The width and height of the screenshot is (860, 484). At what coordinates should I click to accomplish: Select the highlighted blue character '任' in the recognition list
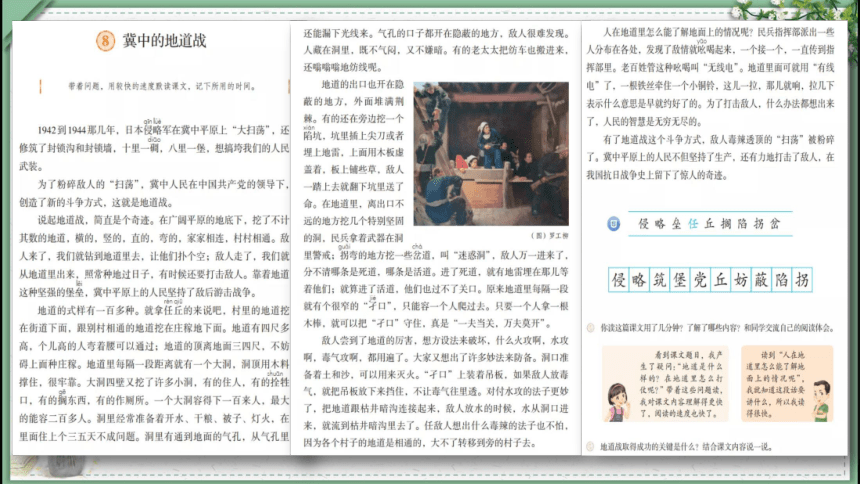(x=693, y=224)
